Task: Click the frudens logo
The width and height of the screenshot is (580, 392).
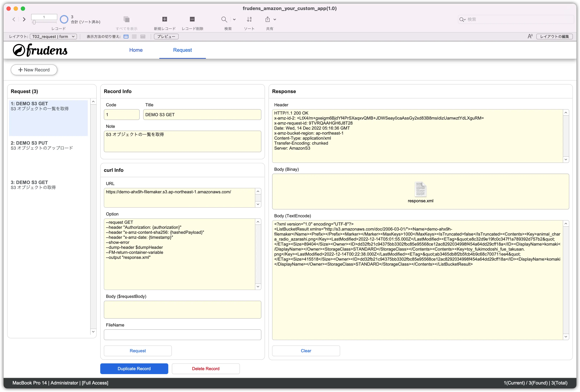Action: pos(40,50)
